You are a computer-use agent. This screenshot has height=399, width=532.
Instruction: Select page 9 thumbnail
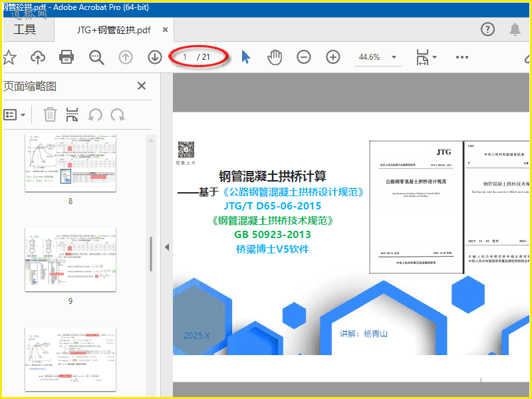[70, 259]
